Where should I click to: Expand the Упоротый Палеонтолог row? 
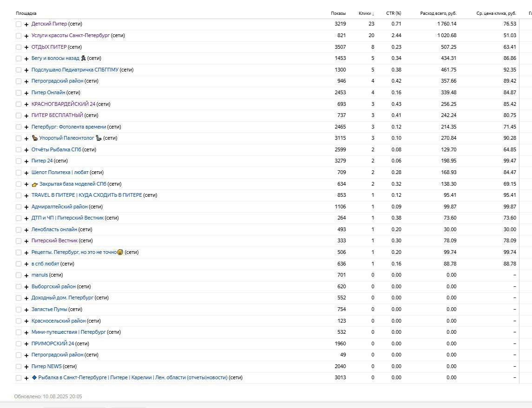click(x=26, y=138)
